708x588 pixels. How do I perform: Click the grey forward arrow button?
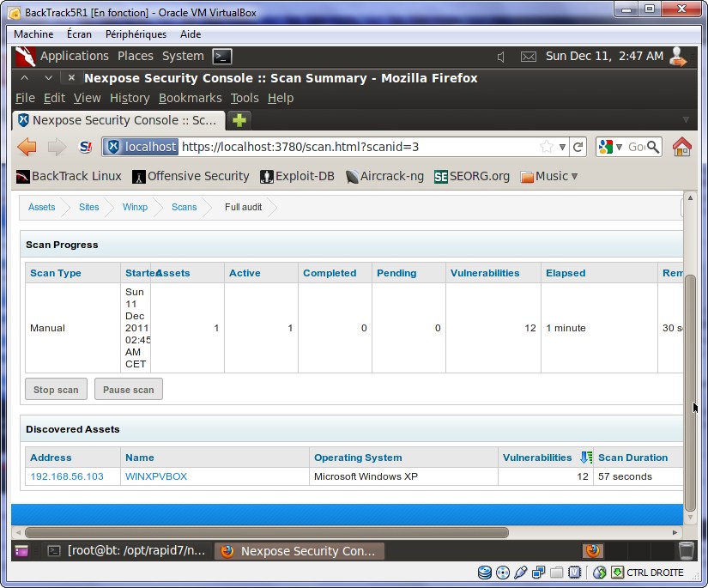[57, 147]
